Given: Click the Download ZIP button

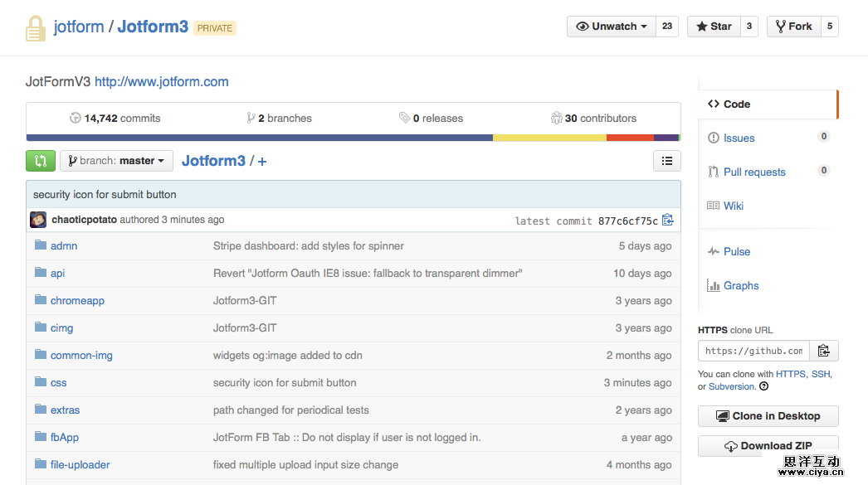Looking at the screenshot, I should [x=768, y=445].
